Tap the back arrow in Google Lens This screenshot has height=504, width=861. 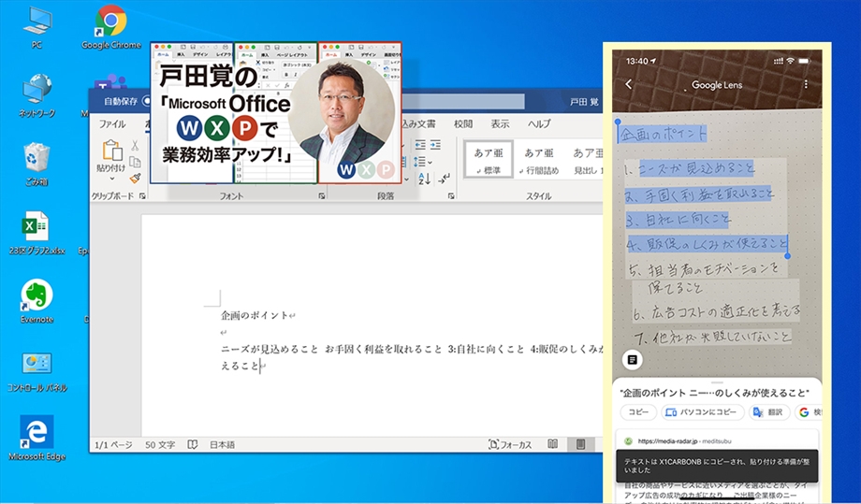pos(629,84)
